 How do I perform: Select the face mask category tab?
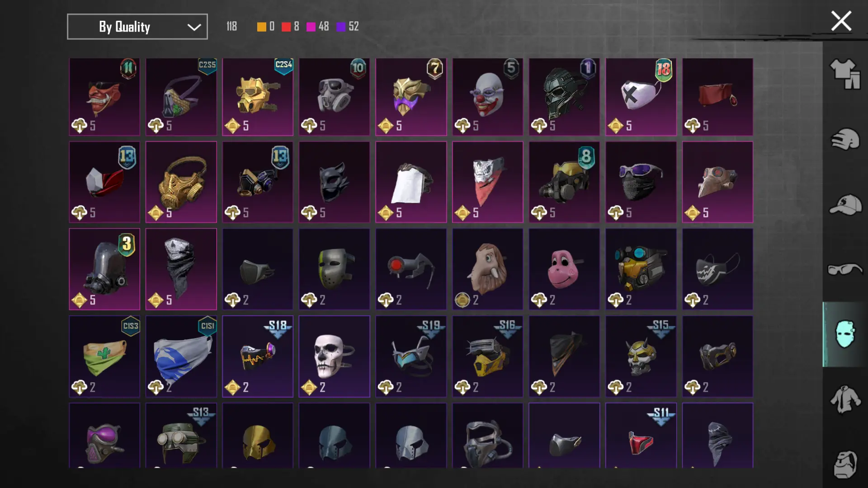(x=844, y=334)
